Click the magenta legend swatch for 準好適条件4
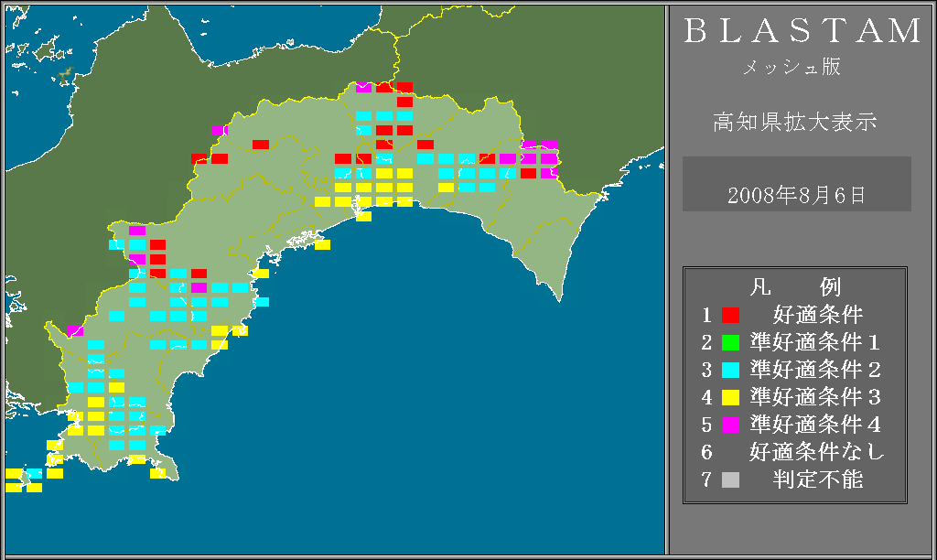 pos(730,425)
